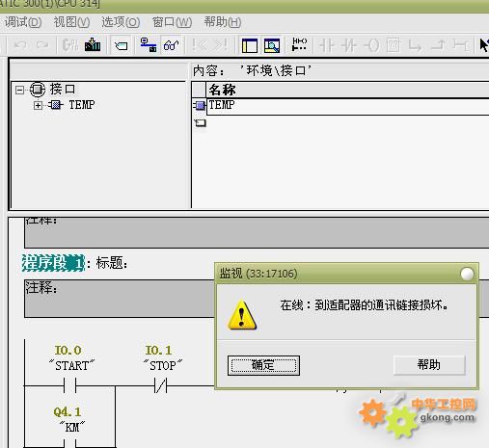Viewport: 489px width, 448px height.
Task: Open the 窗口(W) menu
Action: pos(172,22)
